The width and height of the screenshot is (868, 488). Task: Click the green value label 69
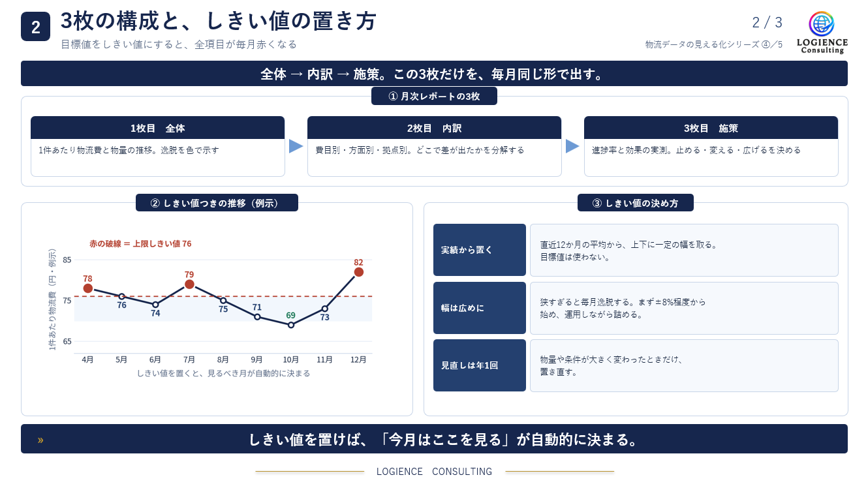point(291,315)
